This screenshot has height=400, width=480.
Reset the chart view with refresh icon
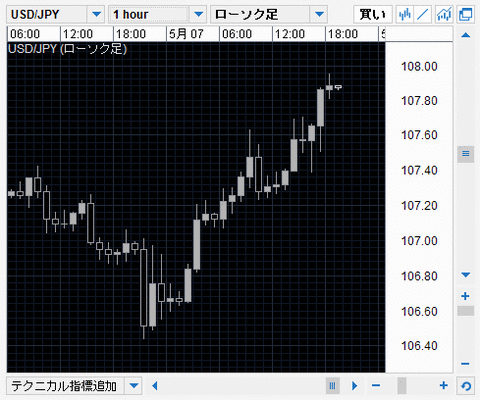click(x=466, y=386)
